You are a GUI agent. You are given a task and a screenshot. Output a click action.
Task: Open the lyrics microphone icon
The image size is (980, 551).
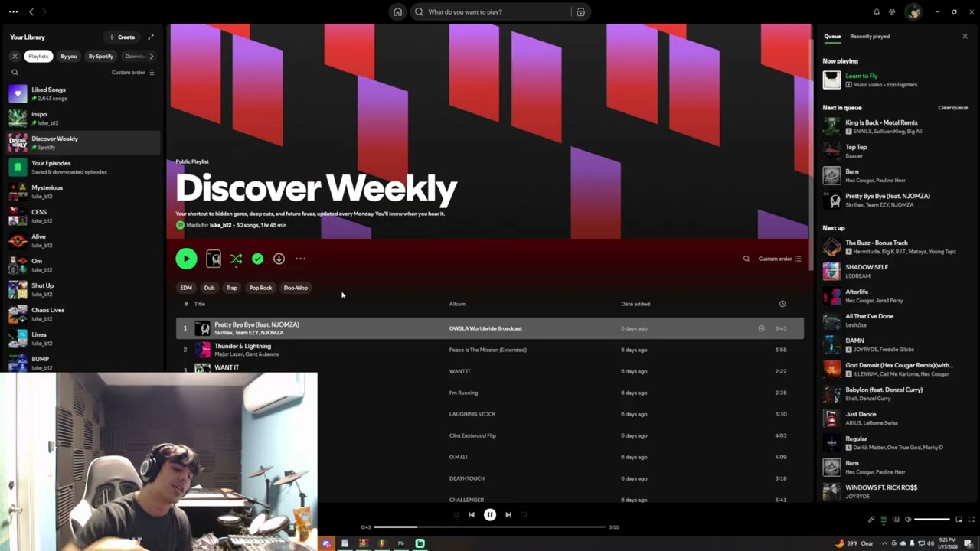tap(871, 520)
